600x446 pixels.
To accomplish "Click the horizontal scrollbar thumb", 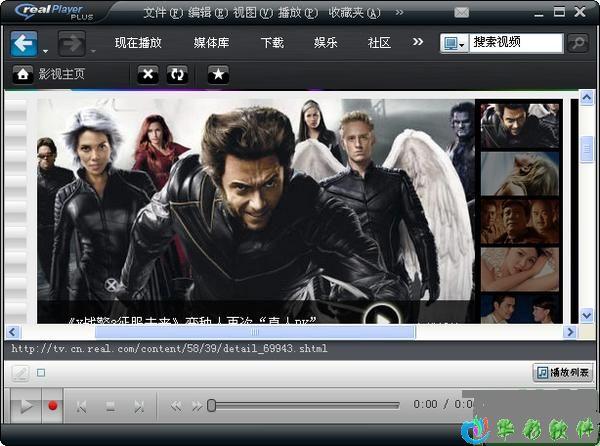I will click(255, 332).
